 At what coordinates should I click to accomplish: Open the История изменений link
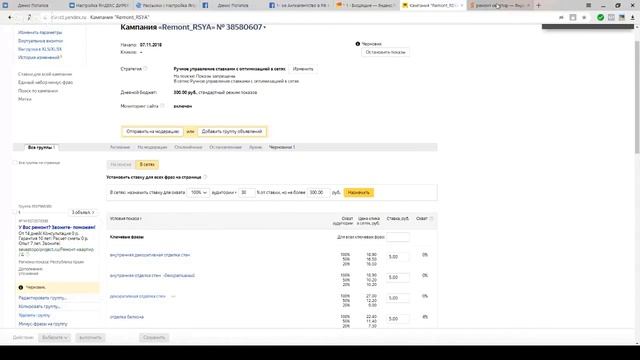click(40, 58)
